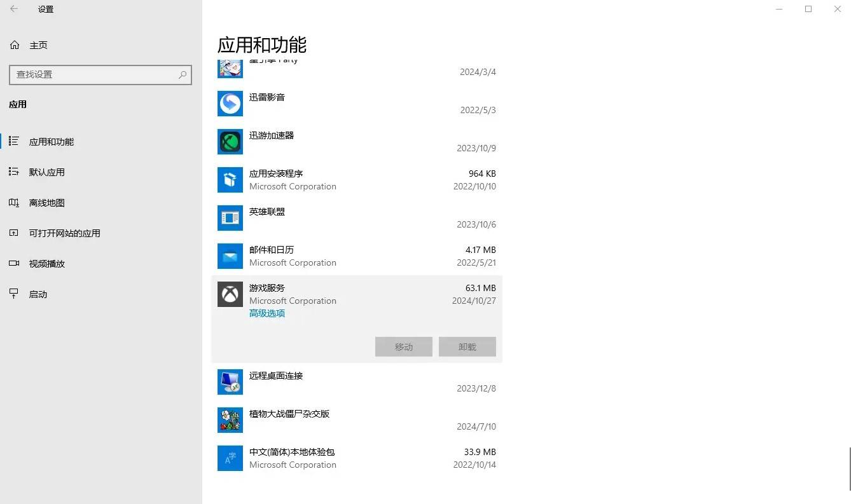
Task: Click the vertical scrollbar thumb
Action: tap(848, 469)
